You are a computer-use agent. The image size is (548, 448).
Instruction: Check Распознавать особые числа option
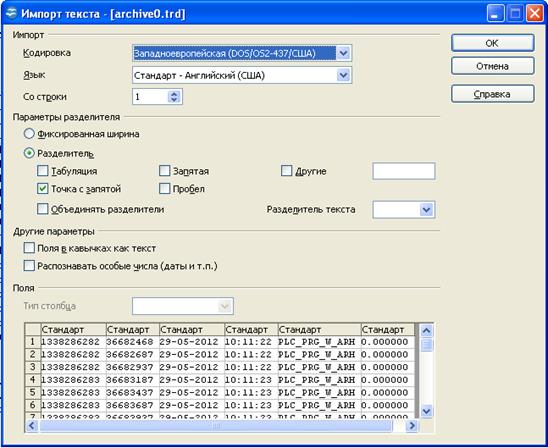29,266
